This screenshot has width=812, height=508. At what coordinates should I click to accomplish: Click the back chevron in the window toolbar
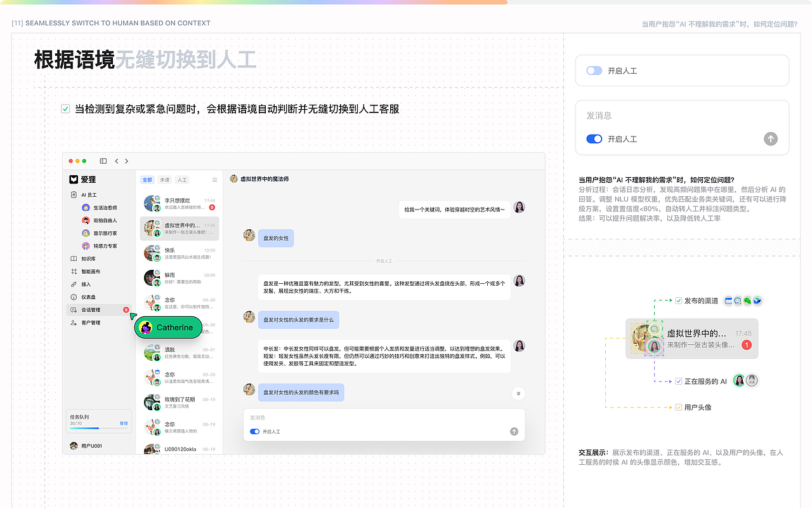[x=116, y=161]
